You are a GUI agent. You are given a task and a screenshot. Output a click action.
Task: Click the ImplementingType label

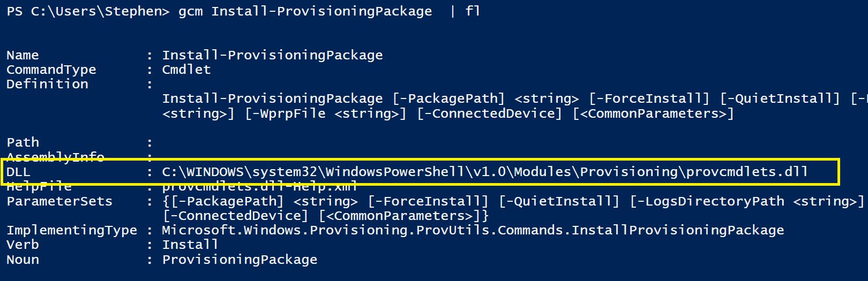[72, 230]
